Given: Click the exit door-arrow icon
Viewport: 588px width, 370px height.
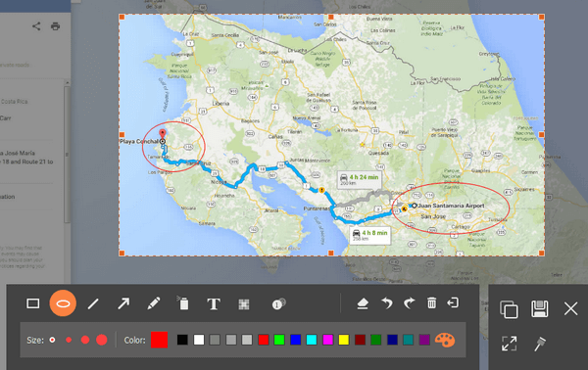Looking at the screenshot, I should 453,302.
